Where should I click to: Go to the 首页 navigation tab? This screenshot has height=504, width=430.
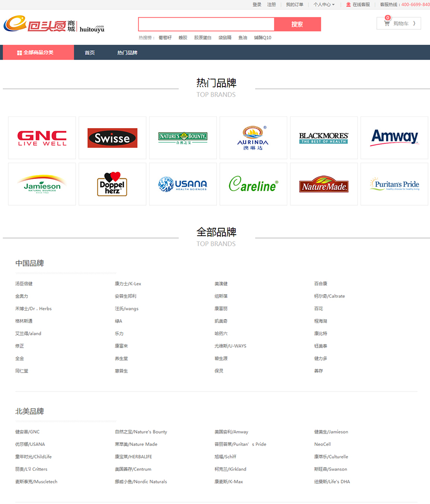(89, 53)
